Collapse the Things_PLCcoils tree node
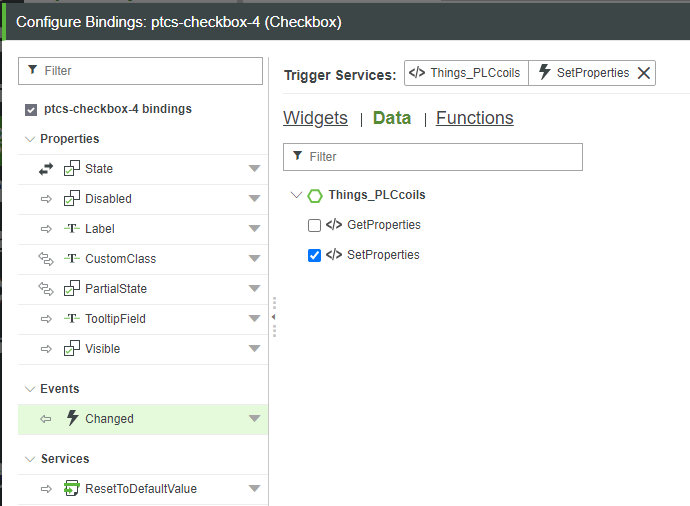The image size is (690, 506). [x=295, y=195]
